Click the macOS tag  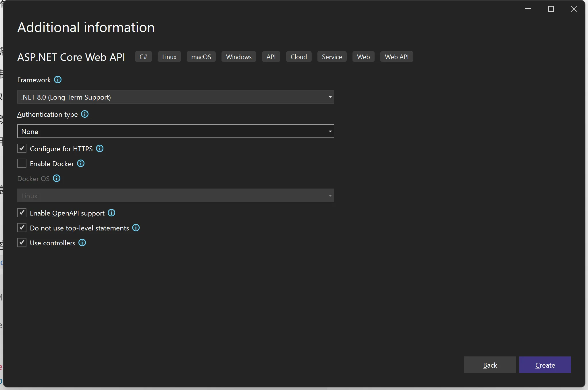pos(201,57)
